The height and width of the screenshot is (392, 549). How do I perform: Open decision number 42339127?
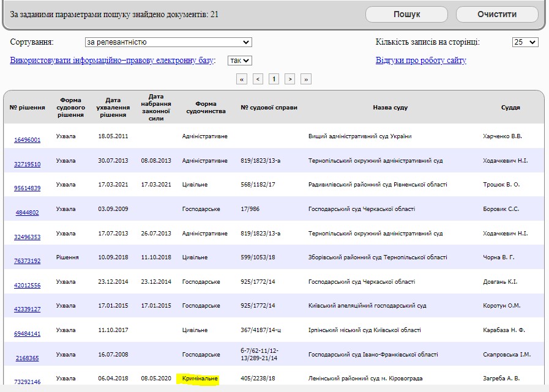(x=27, y=309)
